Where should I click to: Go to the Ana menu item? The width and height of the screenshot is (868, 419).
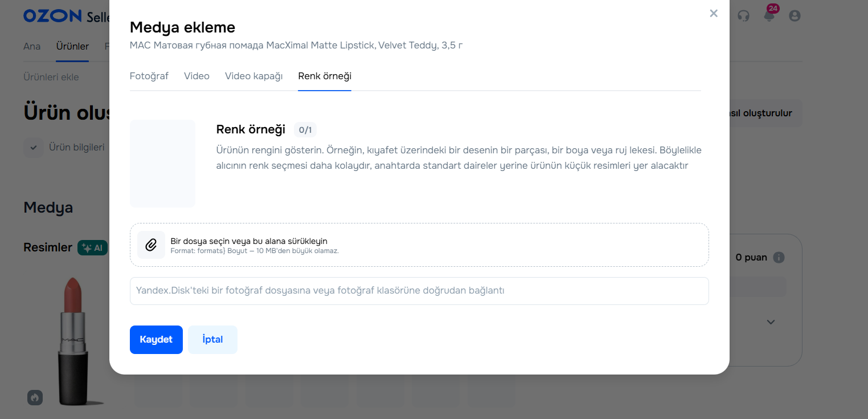(32, 46)
